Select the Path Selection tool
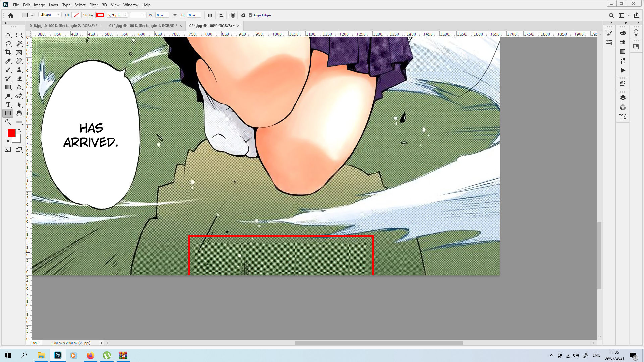Screen dimensions: 644x362 click(x=19, y=105)
